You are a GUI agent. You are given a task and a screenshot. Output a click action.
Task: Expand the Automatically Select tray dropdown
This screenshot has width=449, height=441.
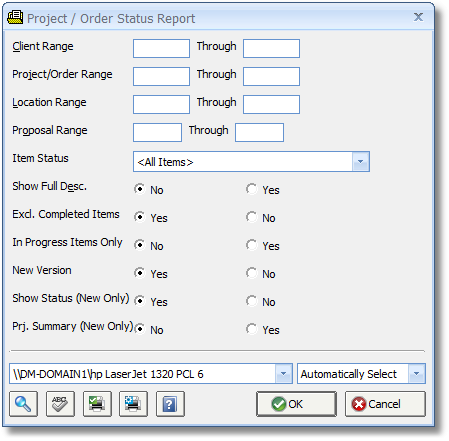point(416,374)
